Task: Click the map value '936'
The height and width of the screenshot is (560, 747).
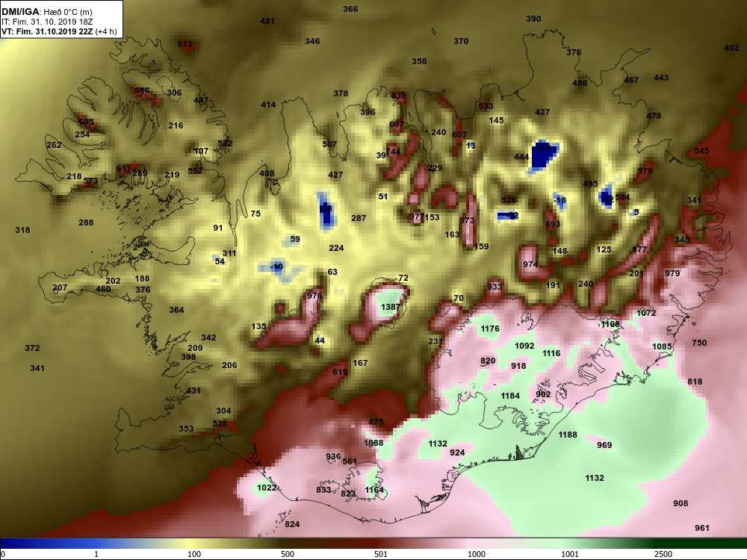Action: (333, 457)
